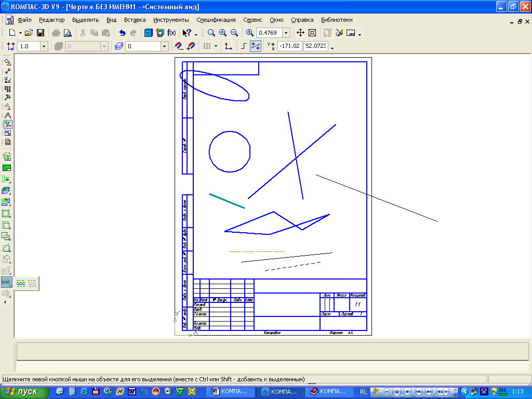The image size is (532, 399).
Task: Zoom in on the drawing
Action: coord(222,33)
